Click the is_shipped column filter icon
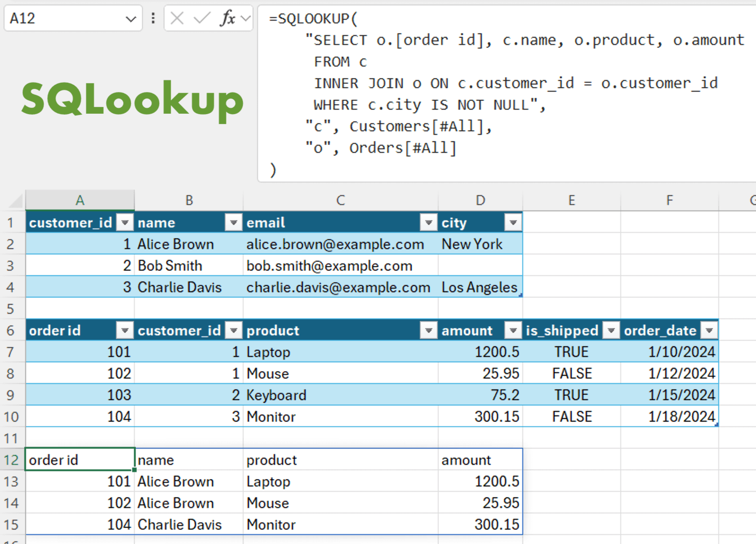Screen dimensions: 756x544 [611, 330]
